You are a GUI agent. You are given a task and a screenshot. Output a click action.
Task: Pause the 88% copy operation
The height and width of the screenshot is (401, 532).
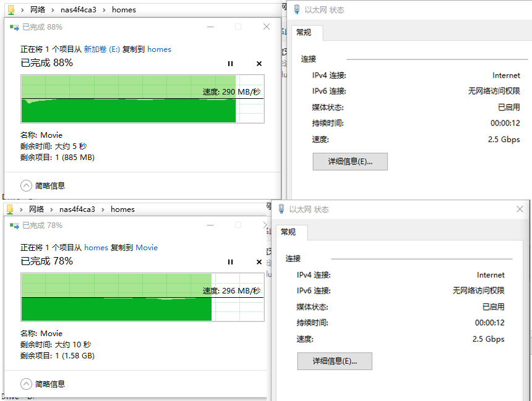tap(230, 64)
